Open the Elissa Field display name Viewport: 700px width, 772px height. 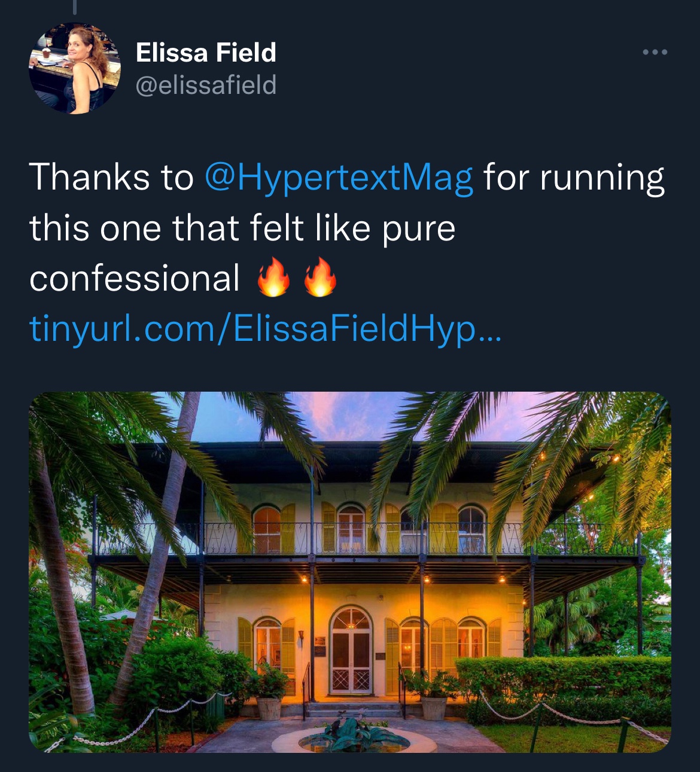coord(206,53)
